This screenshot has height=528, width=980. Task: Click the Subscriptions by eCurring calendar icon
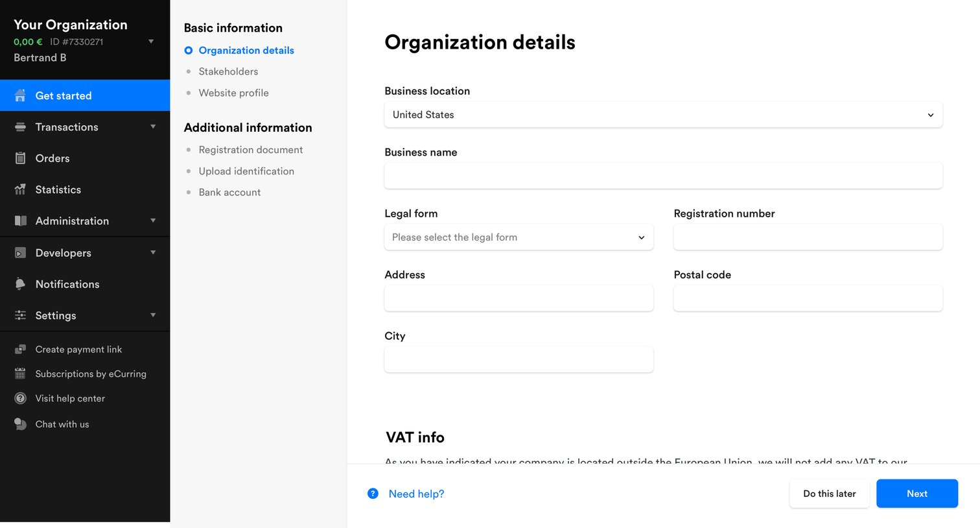click(20, 374)
